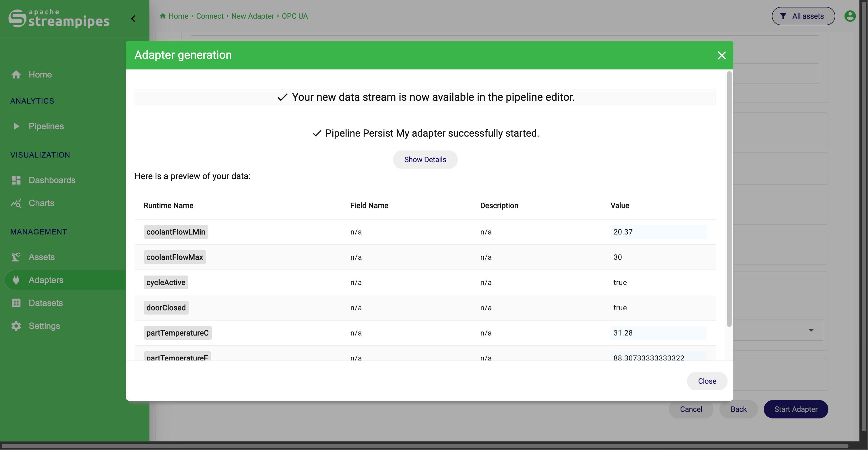Click the breadcrumb home icon
Viewport: 868px width, 450px height.
(x=162, y=16)
